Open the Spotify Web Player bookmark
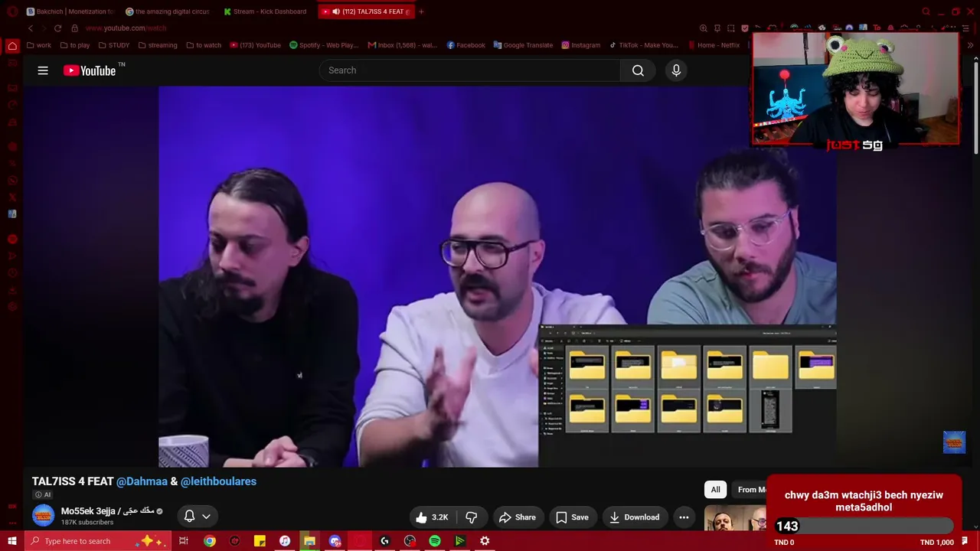Image resolution: width=980 pixels, height=551 pixels. [324, 45]
